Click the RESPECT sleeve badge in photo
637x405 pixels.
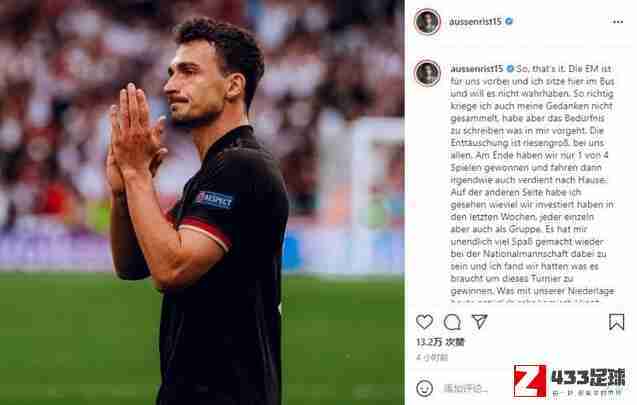point(214,200)
